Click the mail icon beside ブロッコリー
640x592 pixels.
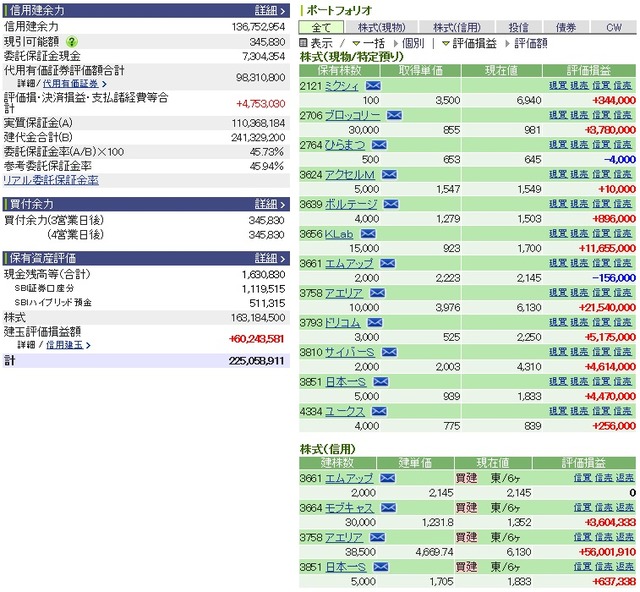click(394, 116)
